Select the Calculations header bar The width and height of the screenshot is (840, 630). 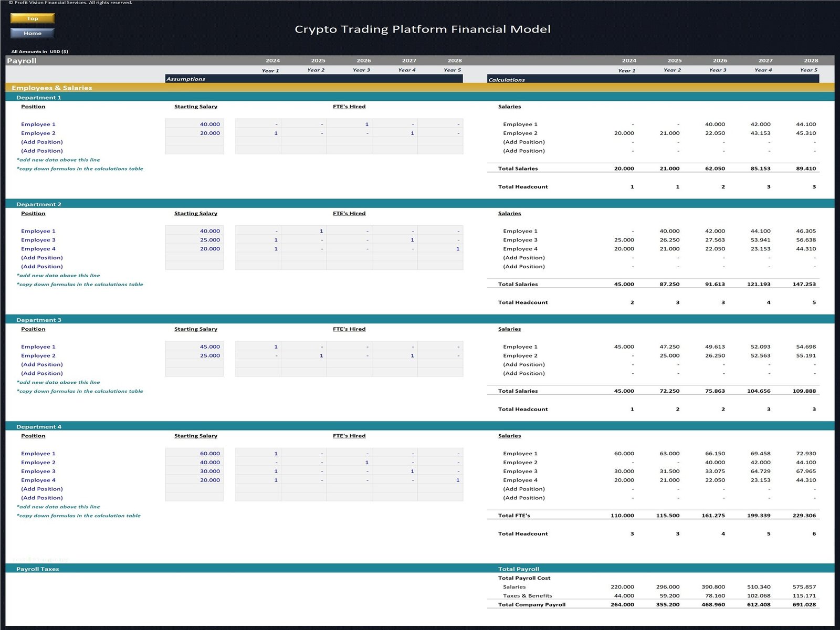[653, 80]
